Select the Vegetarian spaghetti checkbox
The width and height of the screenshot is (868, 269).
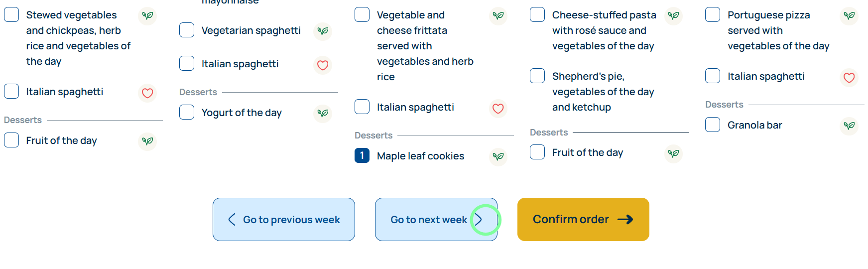[x=187, y=30]
